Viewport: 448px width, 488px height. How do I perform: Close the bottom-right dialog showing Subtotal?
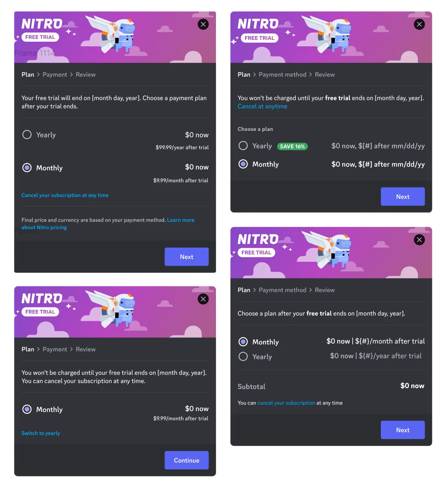tap(419, 240)
